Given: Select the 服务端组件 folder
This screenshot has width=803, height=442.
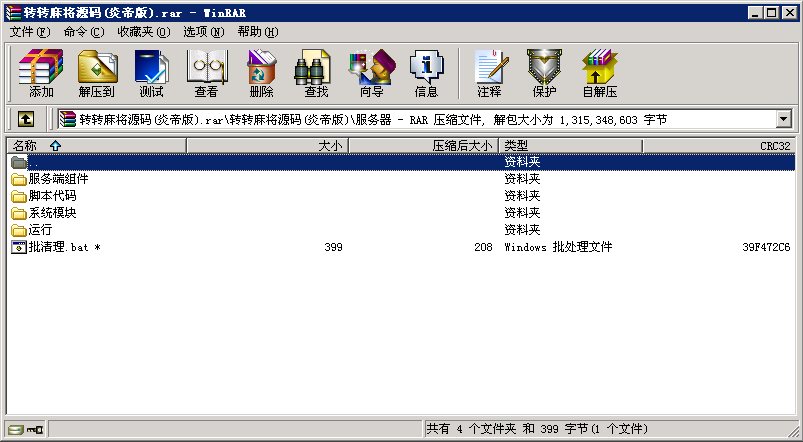Looking at the screenshot, I should pyautogui.click(x=58, y=179).
